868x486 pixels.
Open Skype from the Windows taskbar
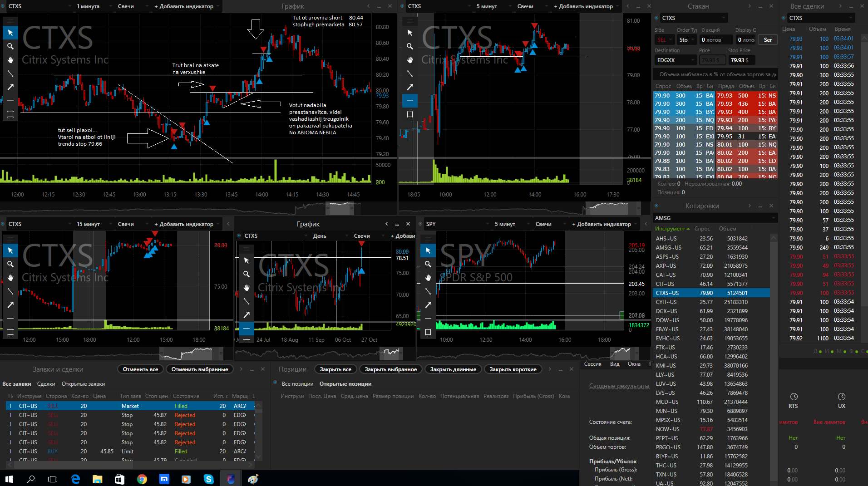coord(208,479)
